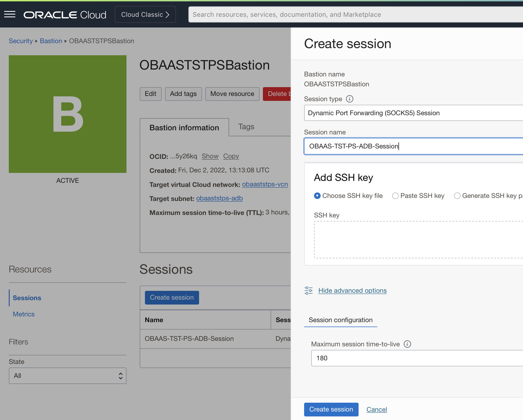Screen dimensions: 523x420
Task: Click the green Bastion B thumbnail
Action: point(68,114)
